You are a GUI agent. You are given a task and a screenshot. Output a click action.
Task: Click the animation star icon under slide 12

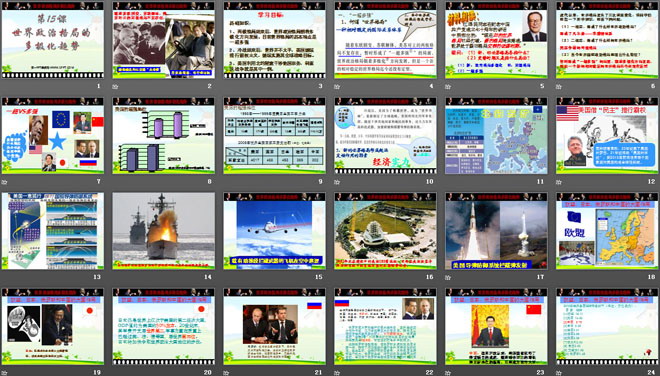[559, 182]
